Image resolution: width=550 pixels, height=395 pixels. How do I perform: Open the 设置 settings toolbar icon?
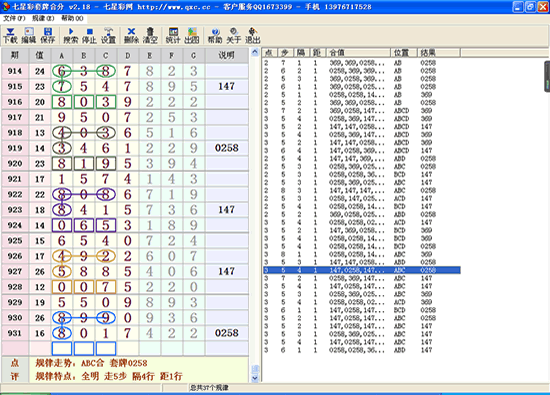(108, 36)
